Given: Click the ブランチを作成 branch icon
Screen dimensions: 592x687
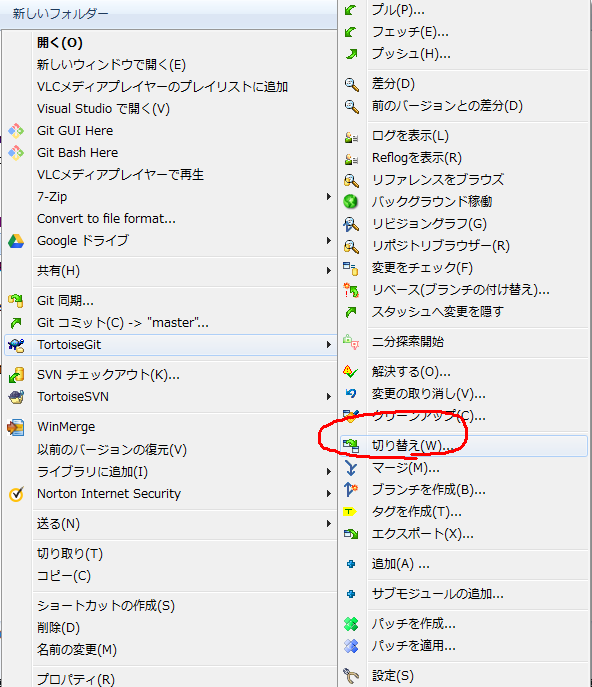Looking at the screenshot, I should [x=351, y=489].
